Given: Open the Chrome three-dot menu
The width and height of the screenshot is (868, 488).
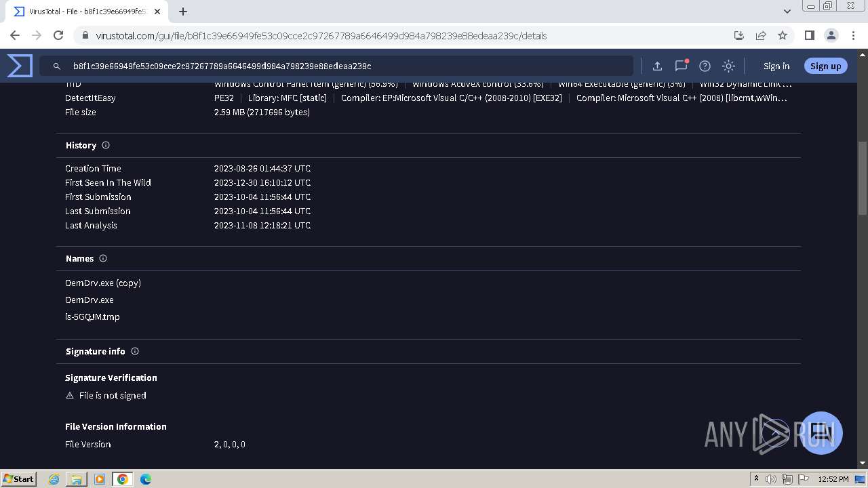Looking at the screenshot, I should pos(852,35).
